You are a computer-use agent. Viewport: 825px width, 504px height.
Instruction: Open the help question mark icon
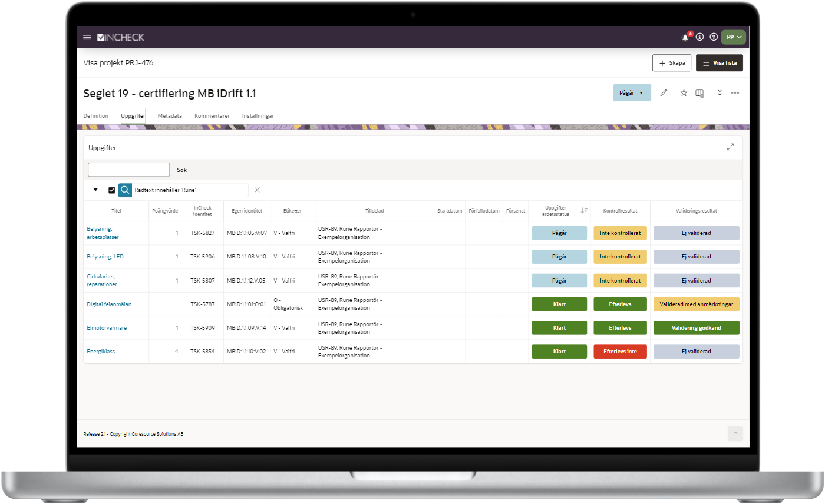pyautogui.click(x=714, y=37)
